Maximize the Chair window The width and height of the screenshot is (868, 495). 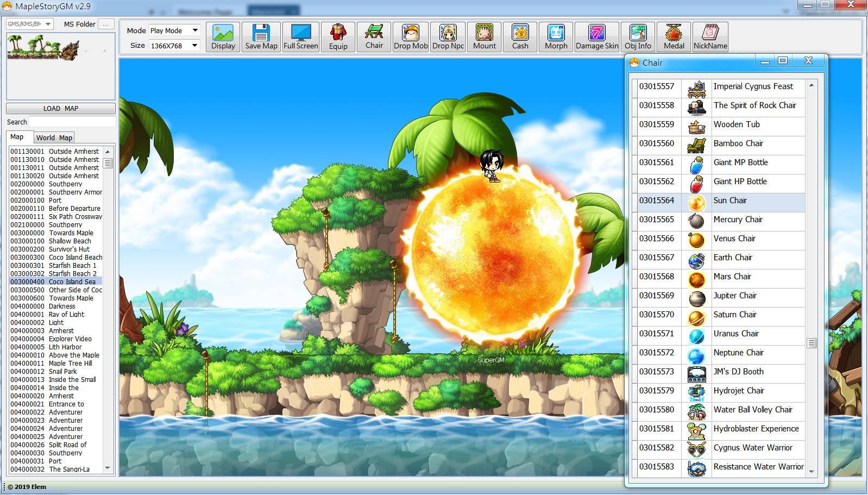783,61
